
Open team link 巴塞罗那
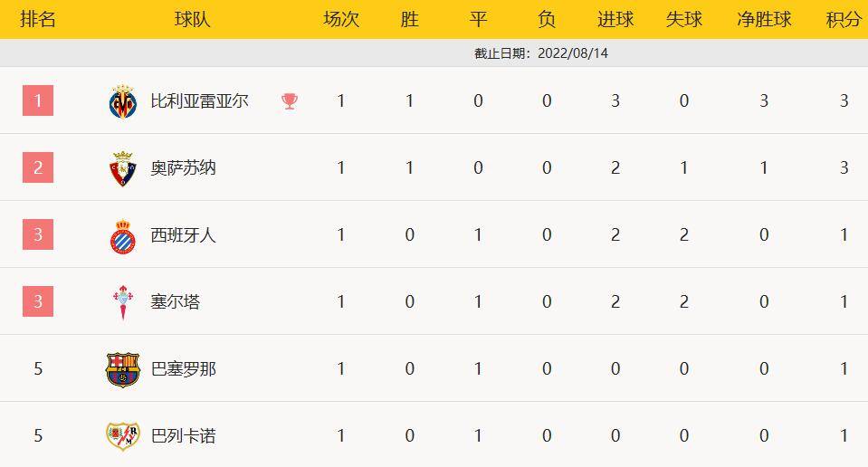click(183, 369)
